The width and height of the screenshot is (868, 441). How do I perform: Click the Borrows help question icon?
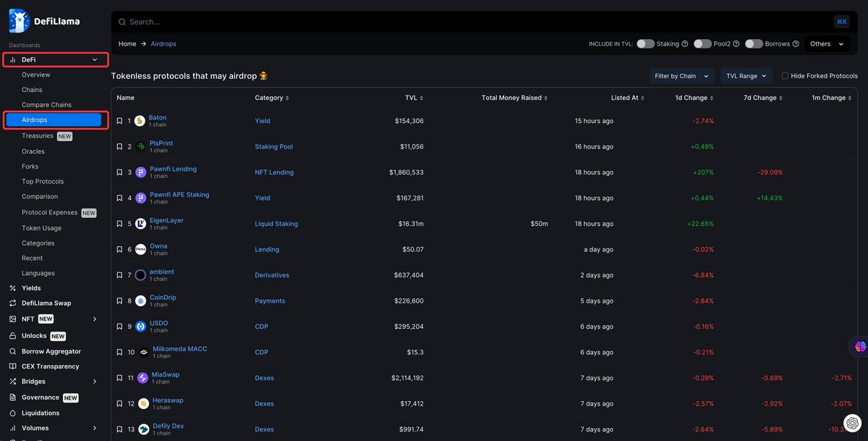click(796, 44)
